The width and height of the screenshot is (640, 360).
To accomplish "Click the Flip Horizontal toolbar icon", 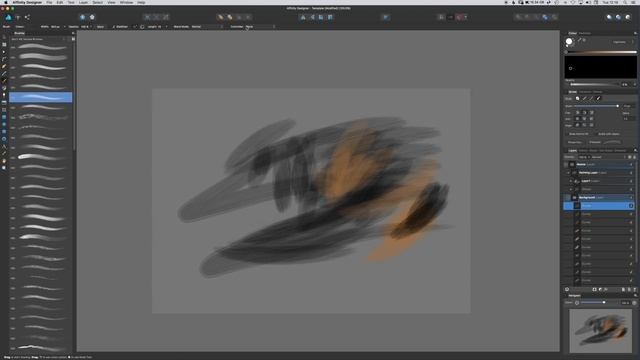I will click(303, 17).
